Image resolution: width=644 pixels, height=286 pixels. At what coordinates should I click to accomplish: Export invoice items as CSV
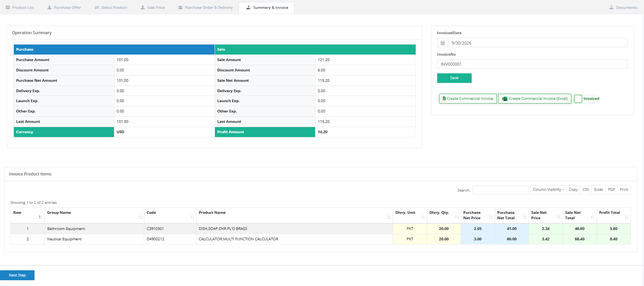click(x=586, y=190)
